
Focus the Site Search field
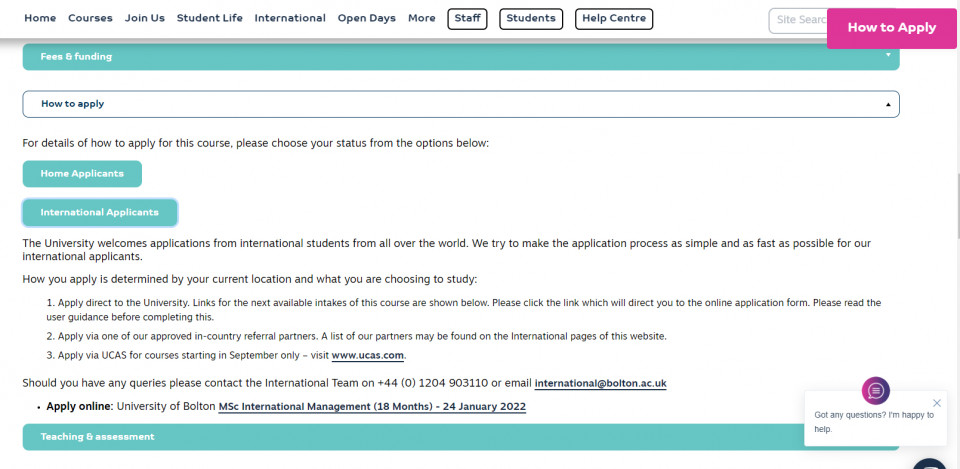click(798, 20)
